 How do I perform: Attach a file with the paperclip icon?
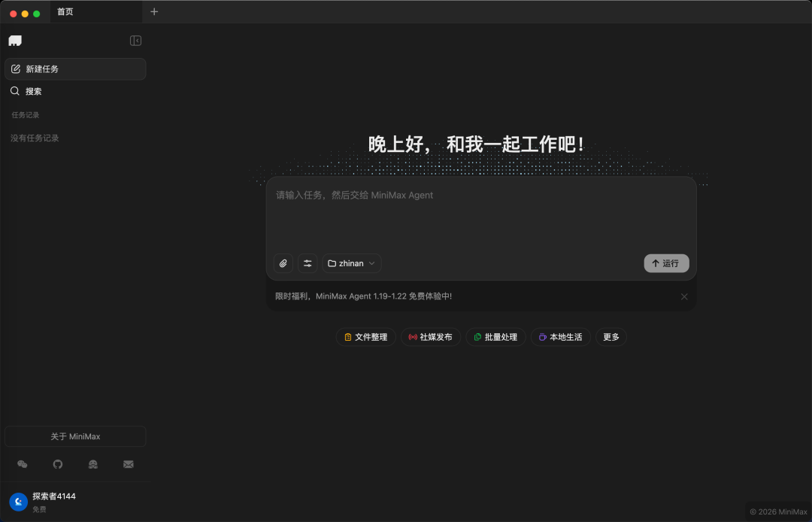[283, 263]
